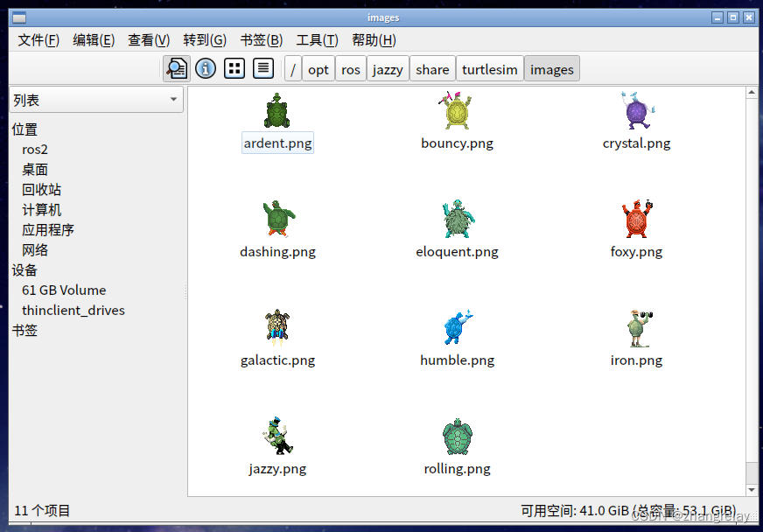Select the foxy.png turtle icon
The width and height of the screenshot is (763, 532).
click(637, 219)
